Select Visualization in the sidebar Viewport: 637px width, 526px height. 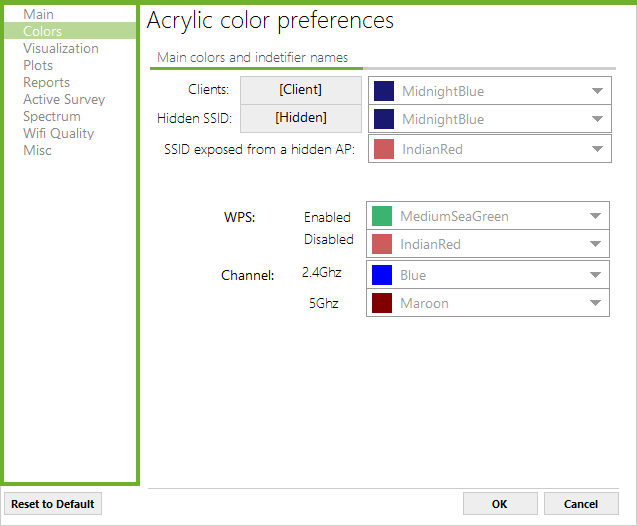coord(61,48)
